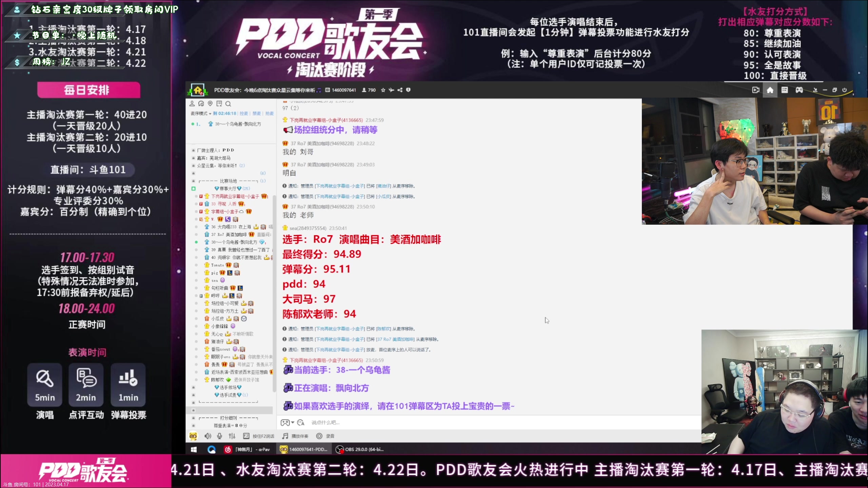
Task: Click the home icon in top-right title bar
Action: click(x=770, y=90)
